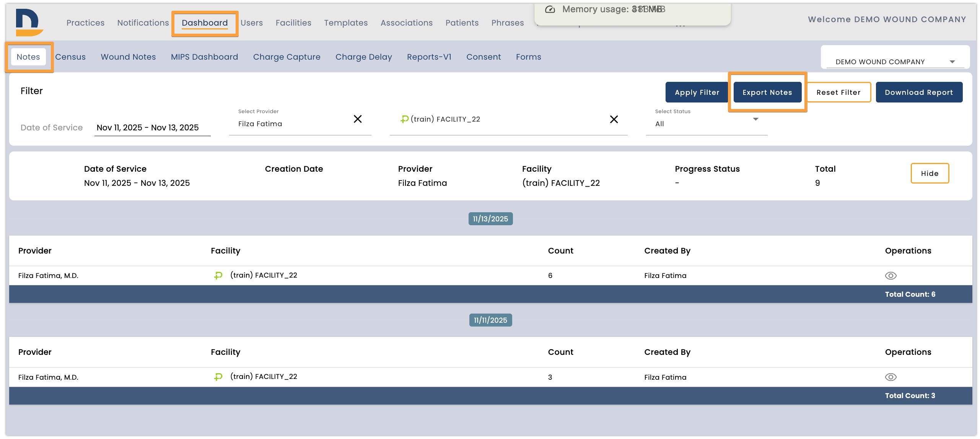Open the Users page
980x439 pixels.
[x=252, y=23]
